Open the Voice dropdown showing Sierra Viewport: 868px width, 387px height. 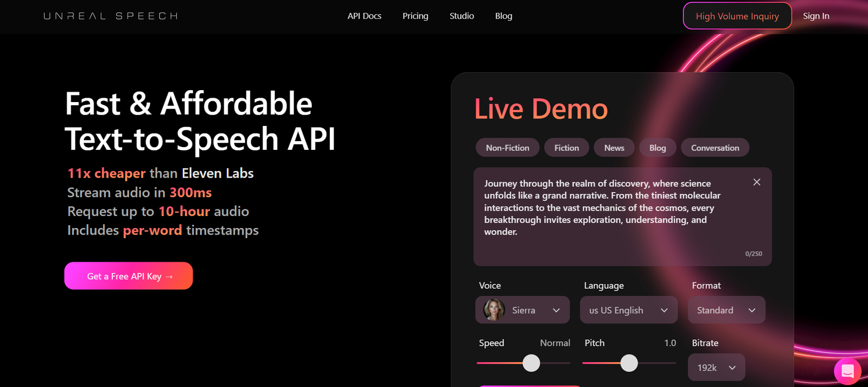coord(522,310)
